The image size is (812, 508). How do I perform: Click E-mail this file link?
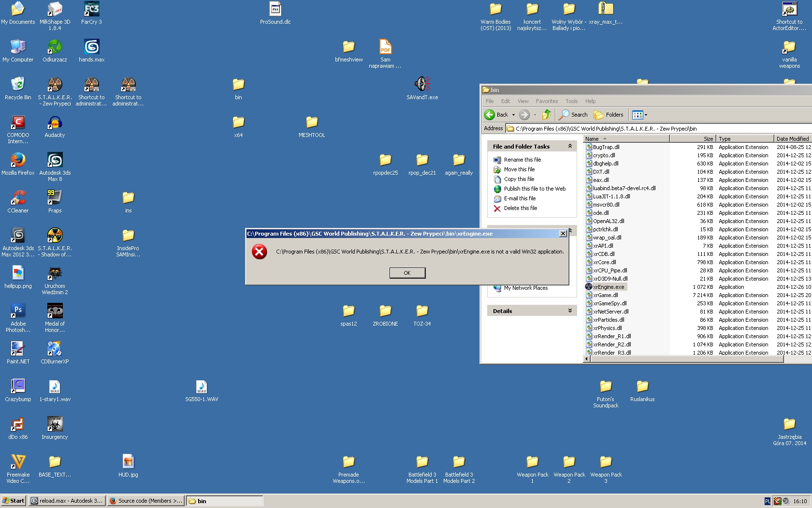click(x=520, y=198)
